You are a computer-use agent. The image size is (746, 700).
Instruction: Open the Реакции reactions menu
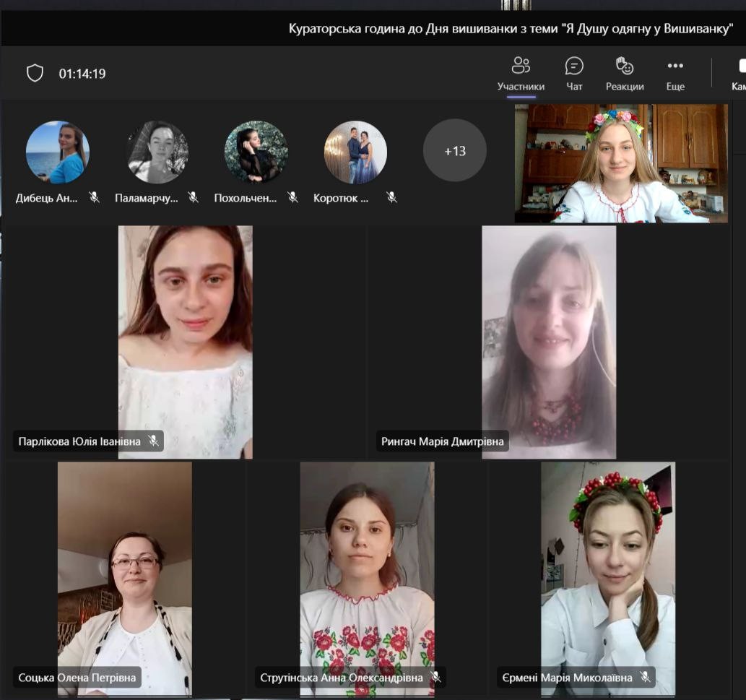point(625,73)
